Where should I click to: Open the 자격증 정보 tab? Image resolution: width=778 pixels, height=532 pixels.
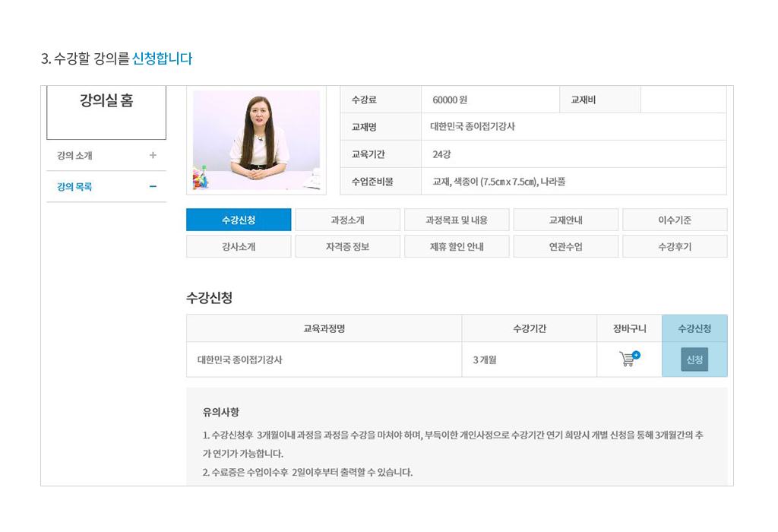[x=347, y=247]
